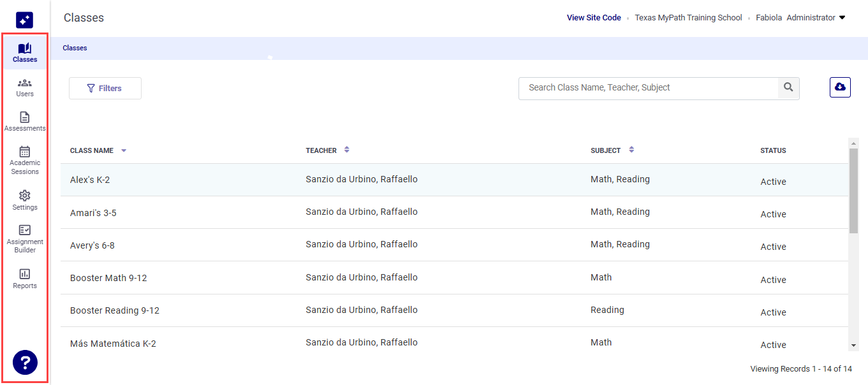Open the Classes sidebar icon

(25, 49)
